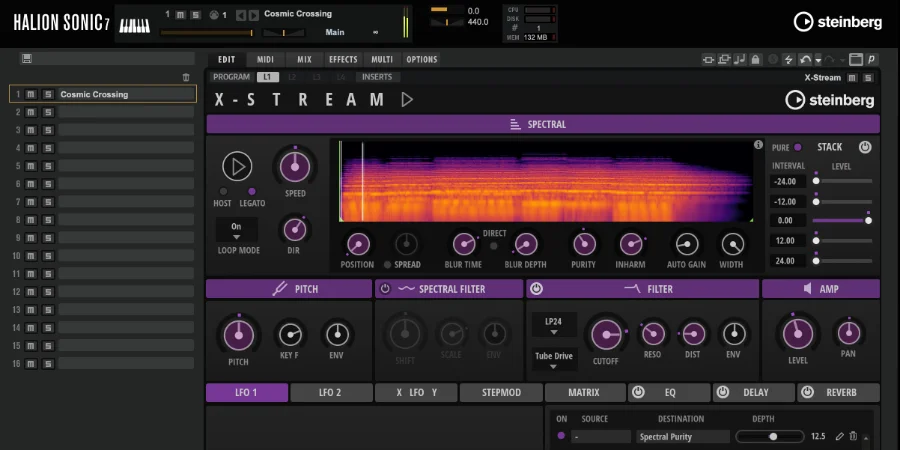
Task: Solo program slot 9
Action: click(48, 238)
